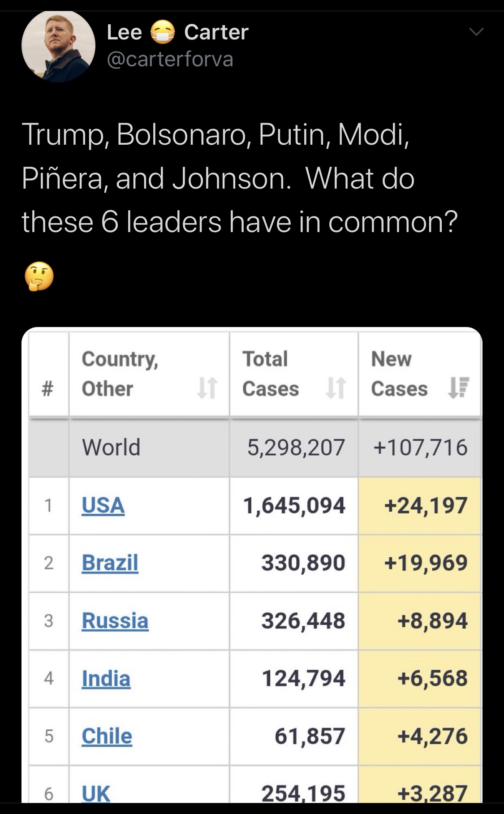Image resolution: width=504 pixels, height=814 pixels.
Task: Click the Lee Carter display name
Action: pos(177,32)
